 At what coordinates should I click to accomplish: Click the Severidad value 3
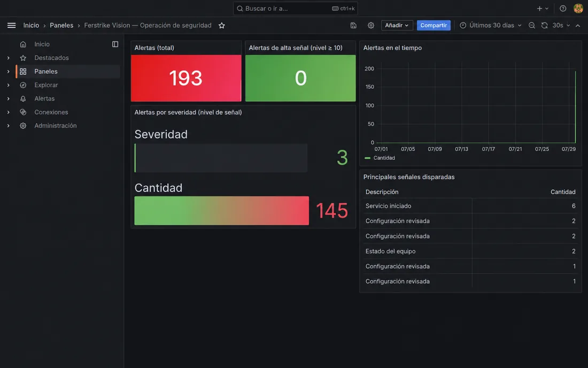[342, 158]
